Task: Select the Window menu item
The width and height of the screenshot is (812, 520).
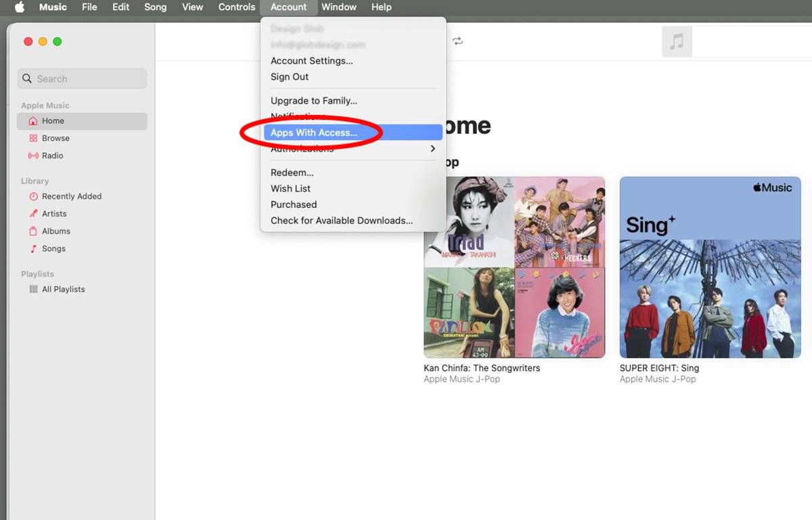Action: click(x=338, y=7)
